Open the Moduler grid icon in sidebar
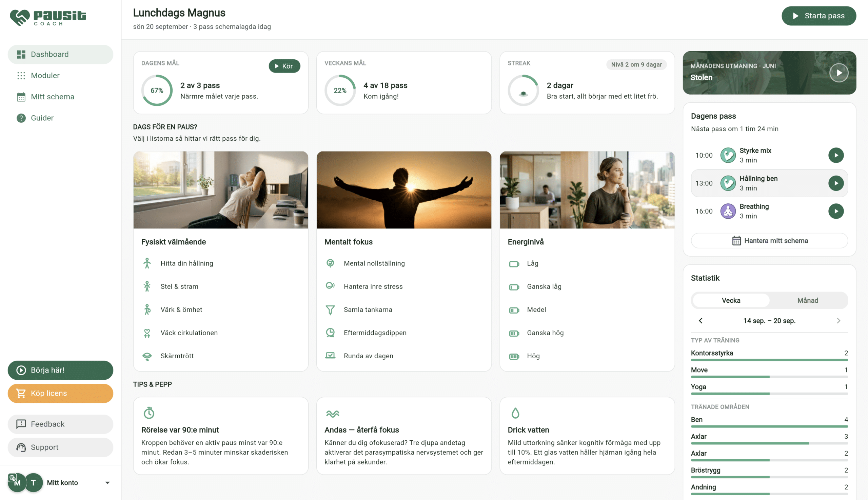 click(21, 76)
